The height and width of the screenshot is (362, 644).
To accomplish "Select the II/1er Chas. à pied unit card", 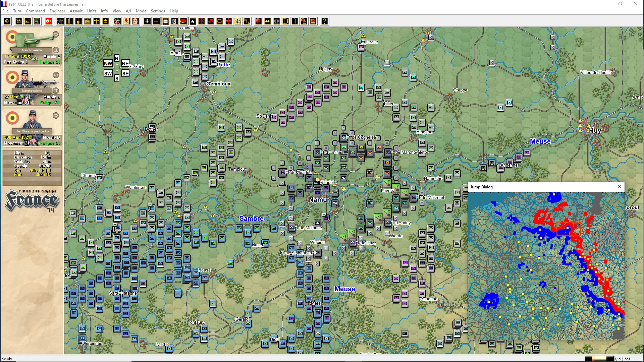I will (32, 128).
